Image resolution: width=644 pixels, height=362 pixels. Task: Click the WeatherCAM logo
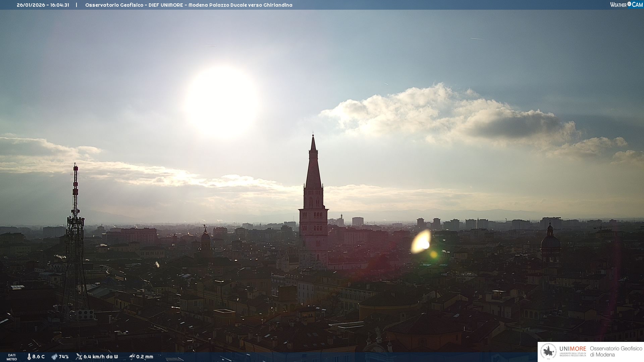(x=626, y=5)
